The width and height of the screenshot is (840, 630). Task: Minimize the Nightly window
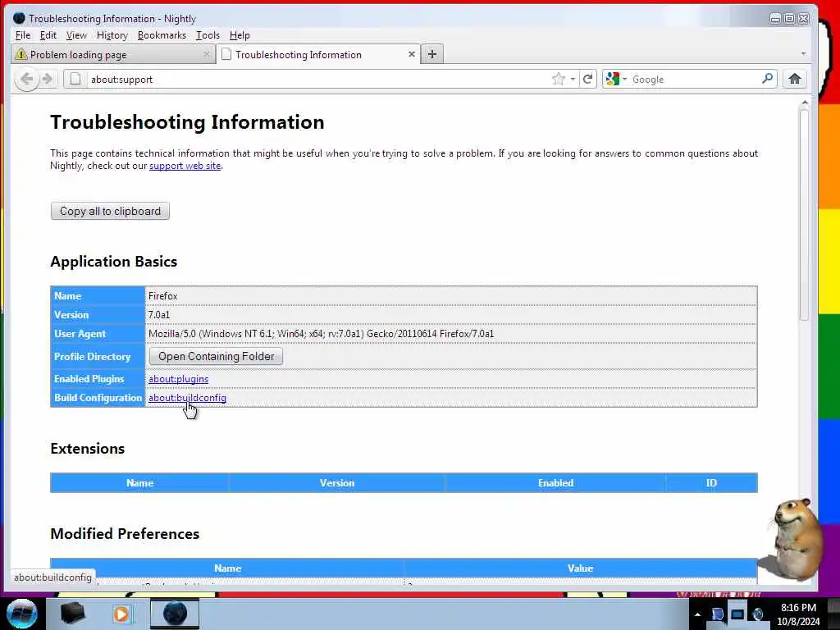775,19
